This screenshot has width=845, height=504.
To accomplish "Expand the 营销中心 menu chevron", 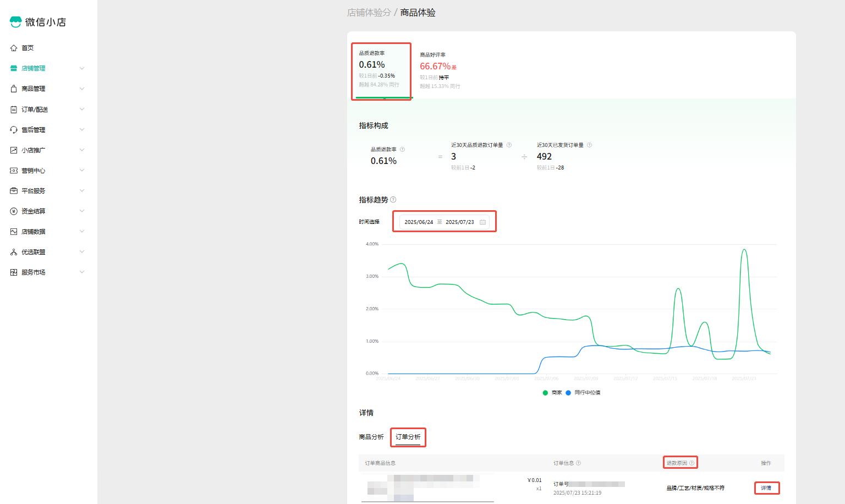I will tap(82, 171).
